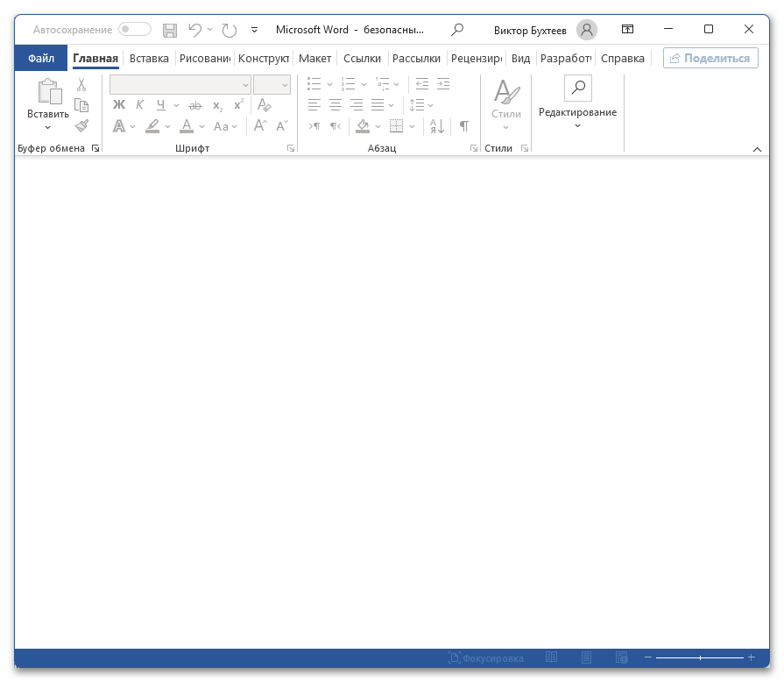Open the sort text icon (А-Я)
This screenshot has width=784, height=682.
[x=436, y=126]
